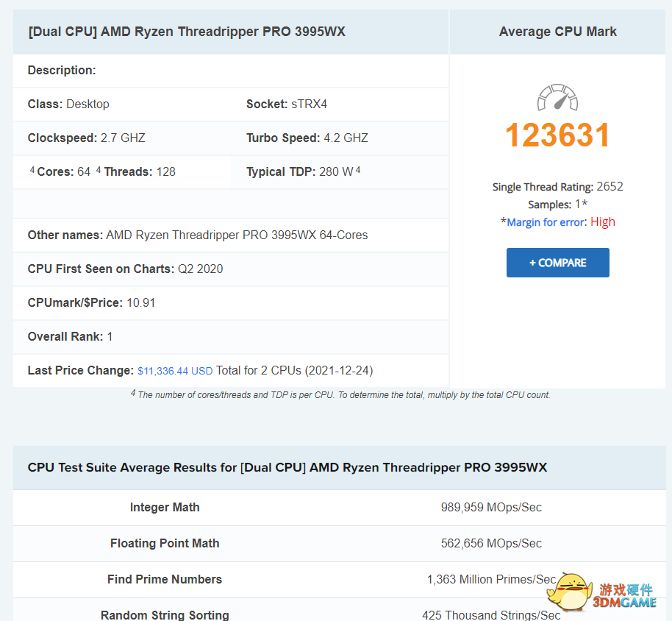The height and width of the screenshot is (621, 672).
Task: Click the Average CPU Mark header
Action: [x=557, y=32]
